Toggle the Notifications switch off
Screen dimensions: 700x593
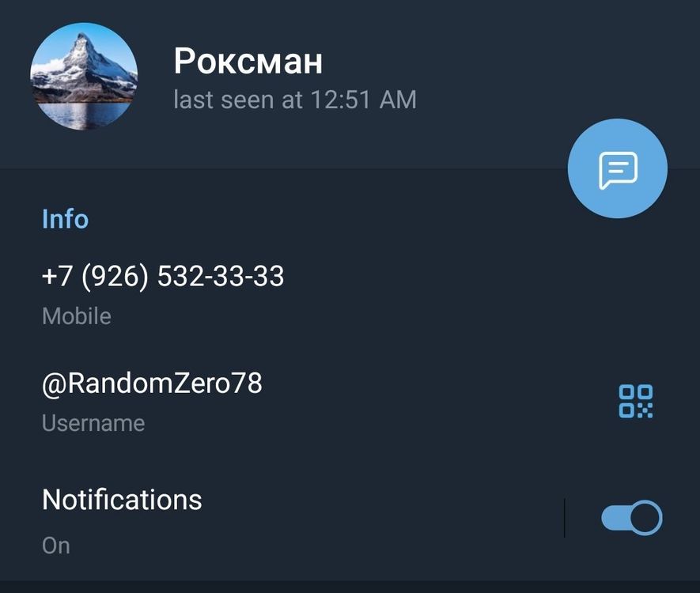pos(632,518)
